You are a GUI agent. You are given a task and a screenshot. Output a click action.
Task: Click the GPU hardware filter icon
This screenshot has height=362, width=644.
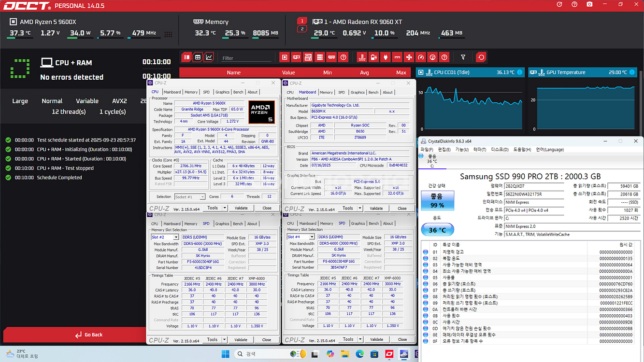[x=296, y=57]
